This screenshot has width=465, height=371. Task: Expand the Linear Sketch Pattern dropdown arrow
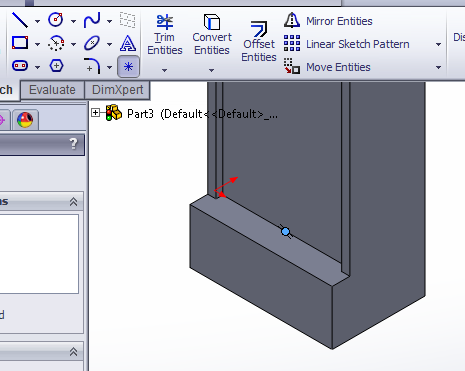[438, 44]
